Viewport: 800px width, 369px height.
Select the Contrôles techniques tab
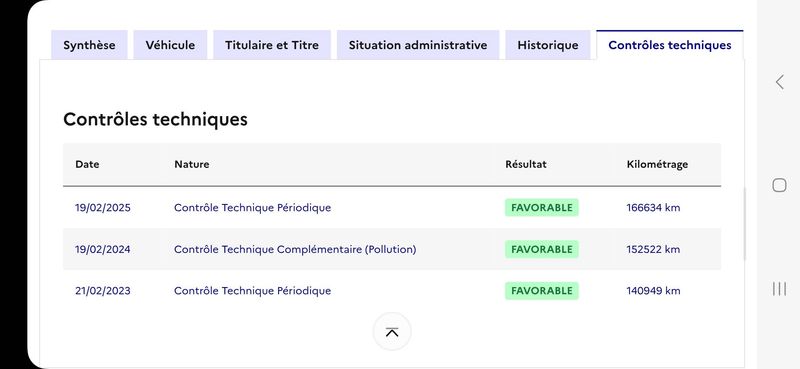point(670,45)
